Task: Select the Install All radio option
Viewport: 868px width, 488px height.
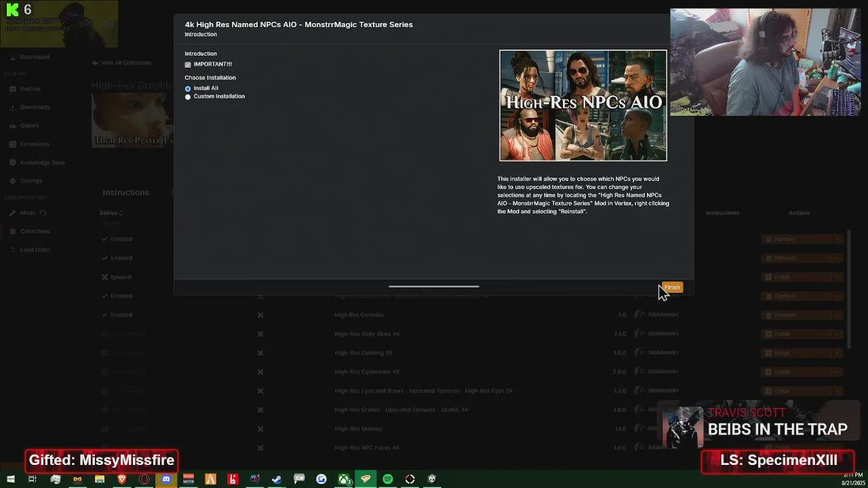Action: click(188, 88)
